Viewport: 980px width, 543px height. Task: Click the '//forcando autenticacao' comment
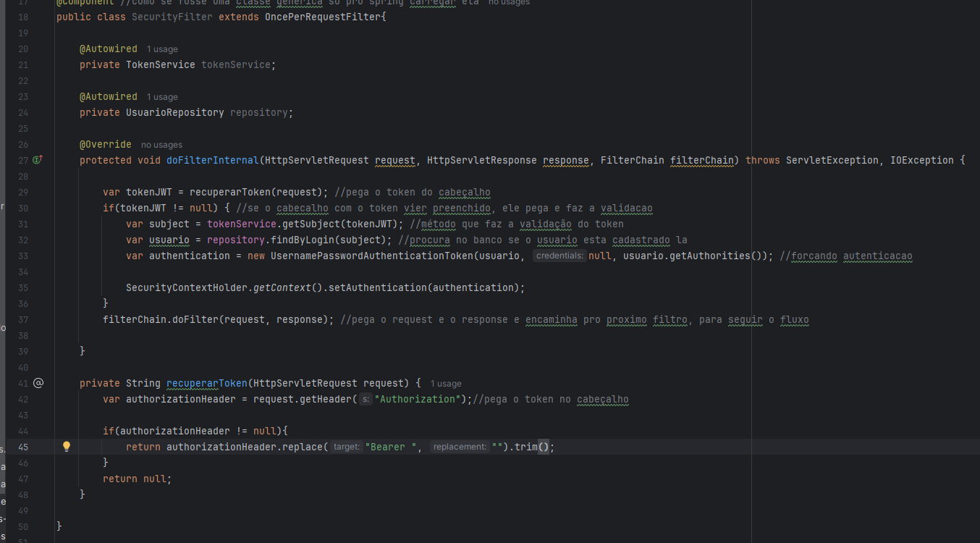846,256
